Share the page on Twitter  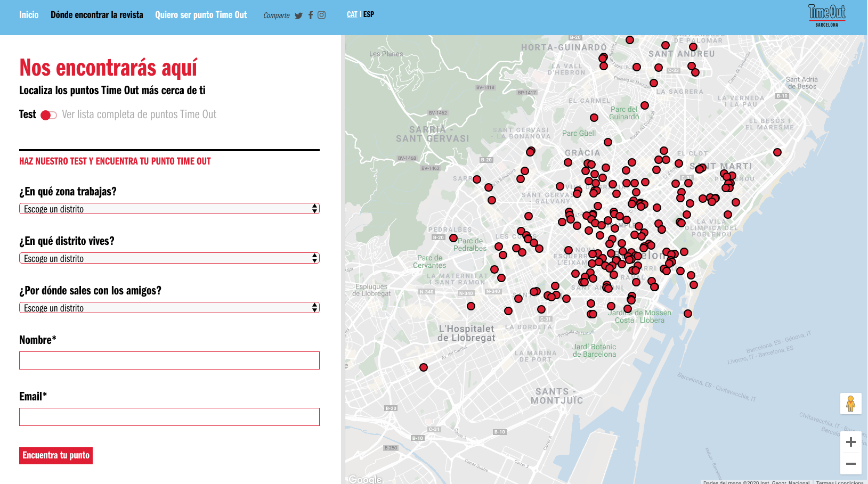[298, 15]
